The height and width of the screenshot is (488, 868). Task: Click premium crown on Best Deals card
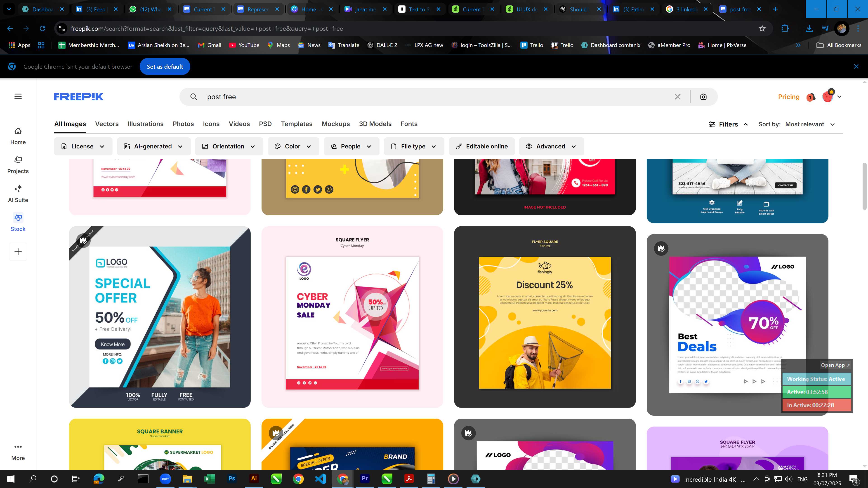click(x=661, y=249)
